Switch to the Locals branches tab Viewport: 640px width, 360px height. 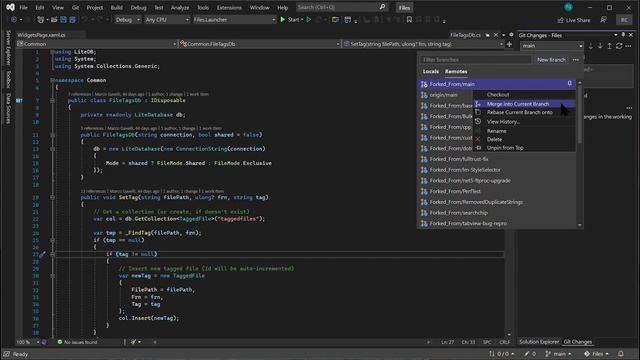[x=431, y=71]
